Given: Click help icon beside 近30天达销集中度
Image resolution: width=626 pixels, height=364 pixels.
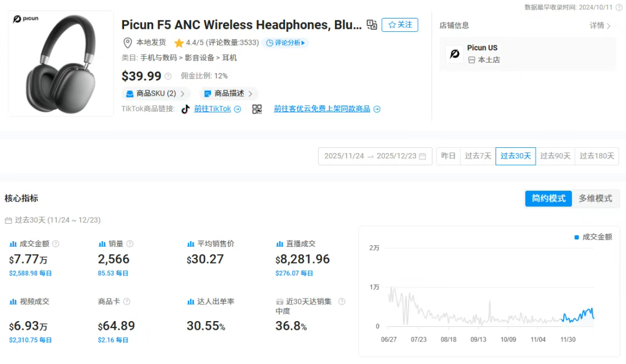Looking at the screenshot, I should point(342,301).
